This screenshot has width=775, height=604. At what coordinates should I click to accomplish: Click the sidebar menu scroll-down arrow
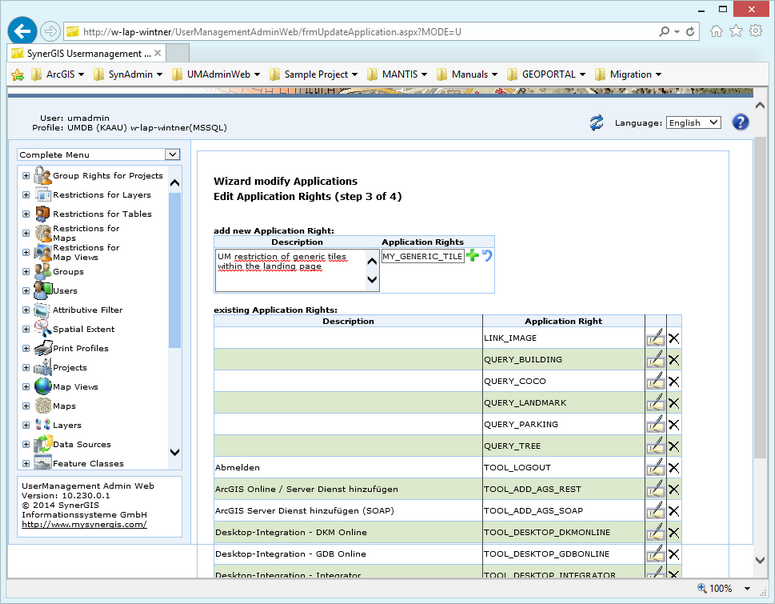(x=174, y=452)
